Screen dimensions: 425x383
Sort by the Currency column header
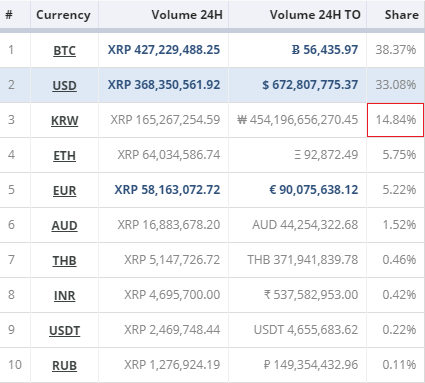point(63,15)
